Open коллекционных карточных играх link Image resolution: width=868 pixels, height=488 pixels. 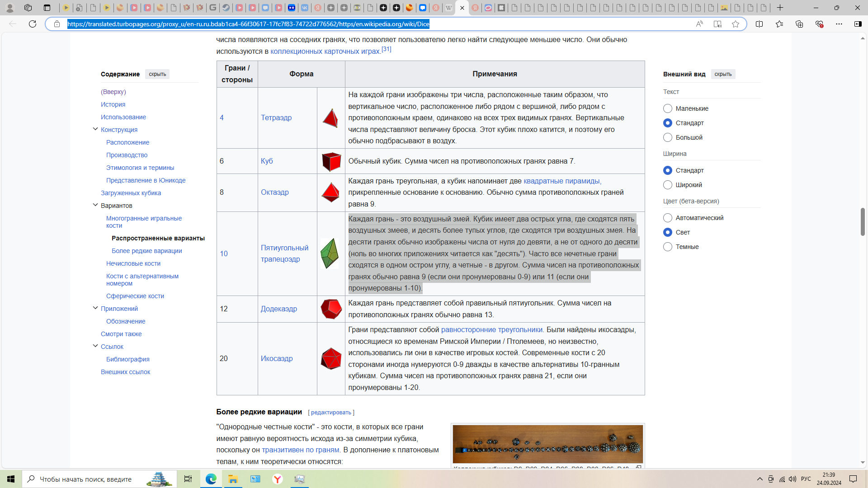click(x=325, y=52)
